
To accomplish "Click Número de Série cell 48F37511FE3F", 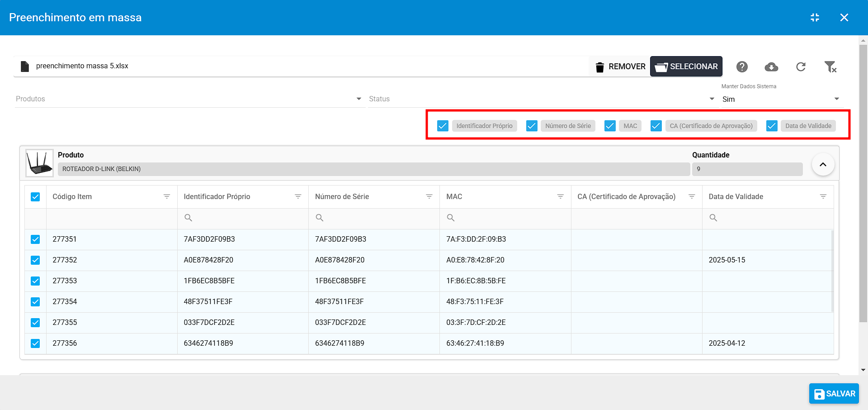I will point(374,302).
